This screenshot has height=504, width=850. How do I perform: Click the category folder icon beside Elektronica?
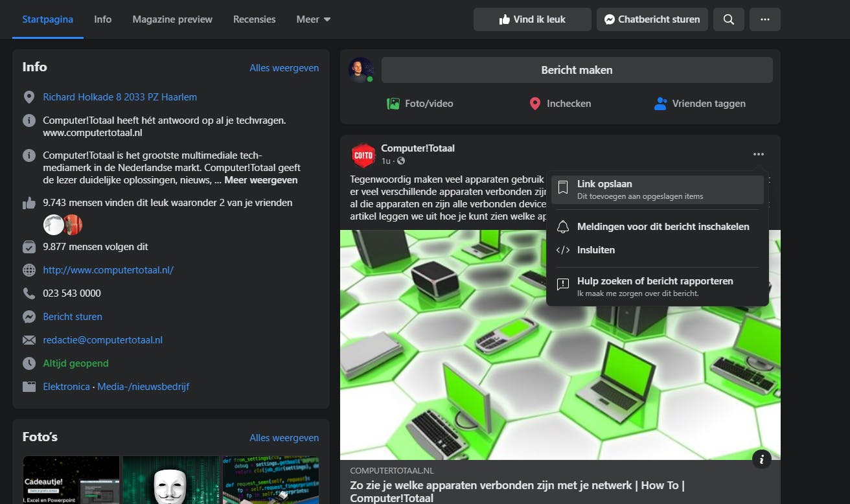click(29, 387)
